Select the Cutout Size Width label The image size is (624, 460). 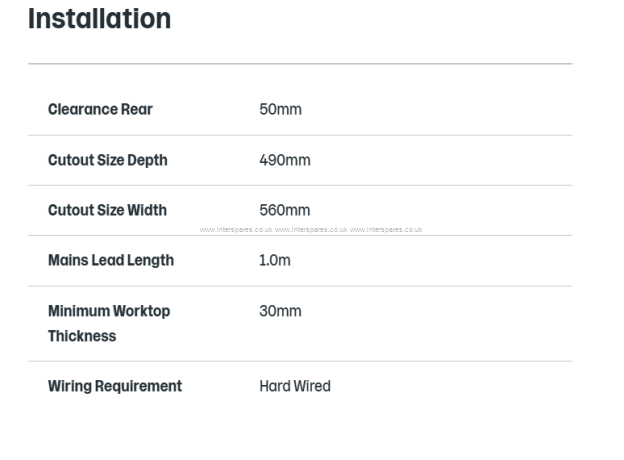coord(107,210)
